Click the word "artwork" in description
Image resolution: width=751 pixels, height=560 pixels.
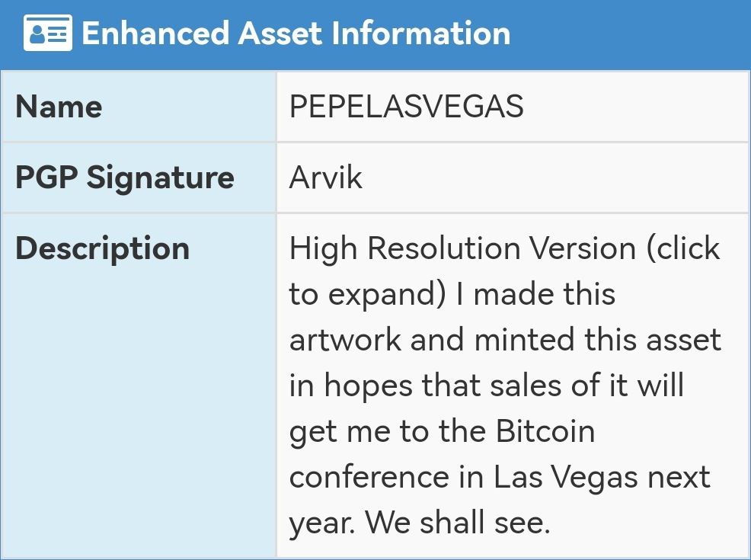pyautogui.click(x=345, y=340)
